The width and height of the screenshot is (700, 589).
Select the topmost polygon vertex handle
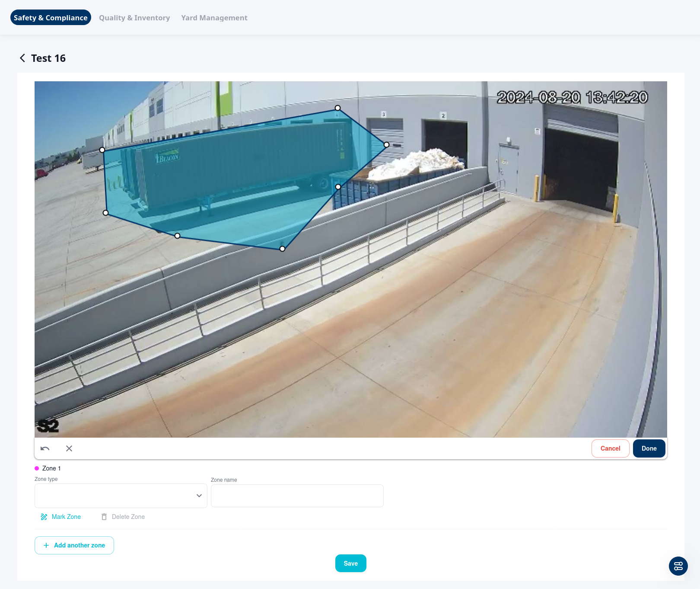338,108
